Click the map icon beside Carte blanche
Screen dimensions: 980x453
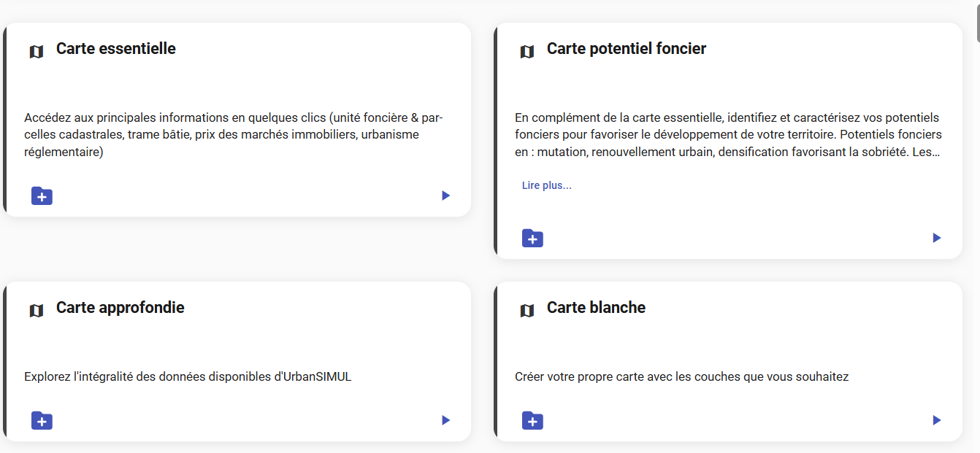(x=527, y=311)
